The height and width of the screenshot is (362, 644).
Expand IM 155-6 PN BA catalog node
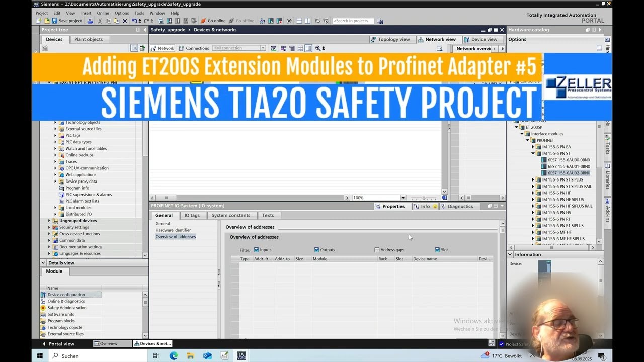533,147
